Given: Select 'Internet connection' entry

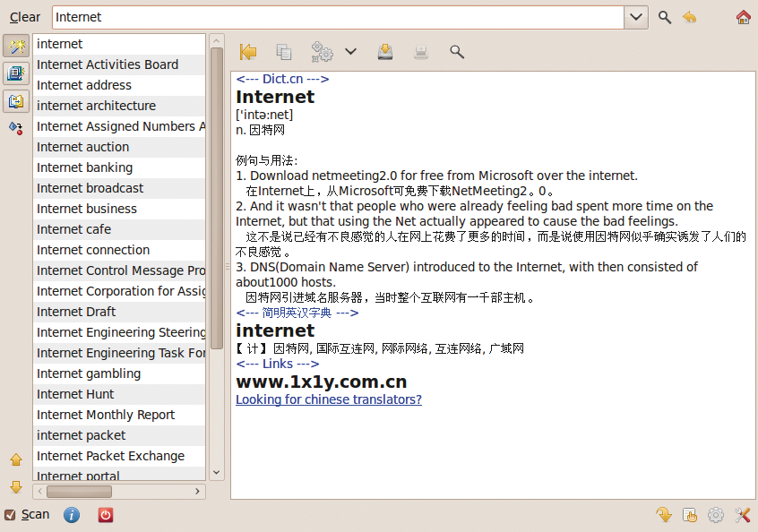Looking at the screenshot, I should [119, 250].
